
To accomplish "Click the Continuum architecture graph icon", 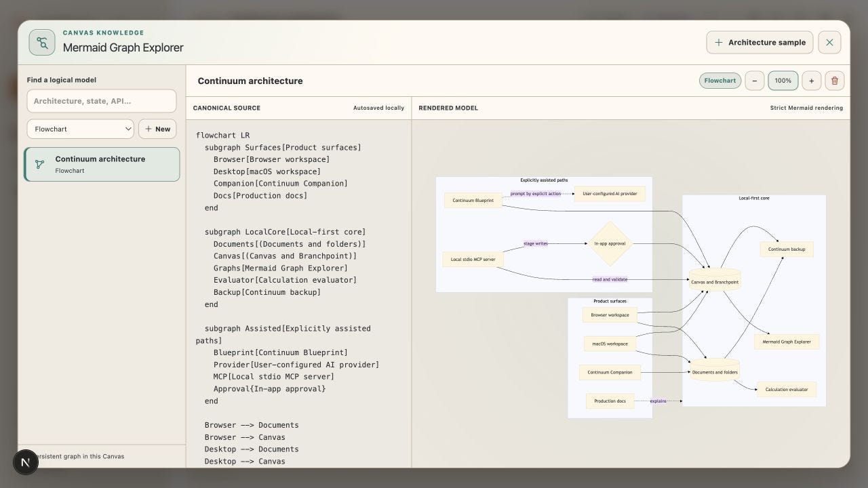I will (40, 164).
